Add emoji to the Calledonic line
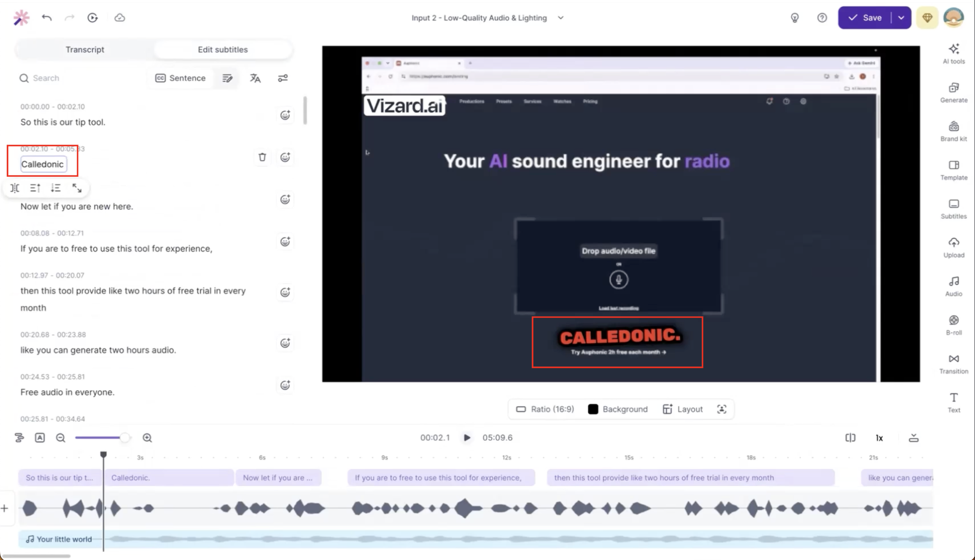 285,157
